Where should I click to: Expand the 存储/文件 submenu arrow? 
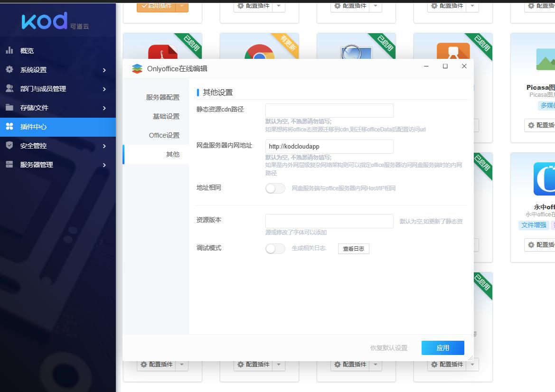104,108
